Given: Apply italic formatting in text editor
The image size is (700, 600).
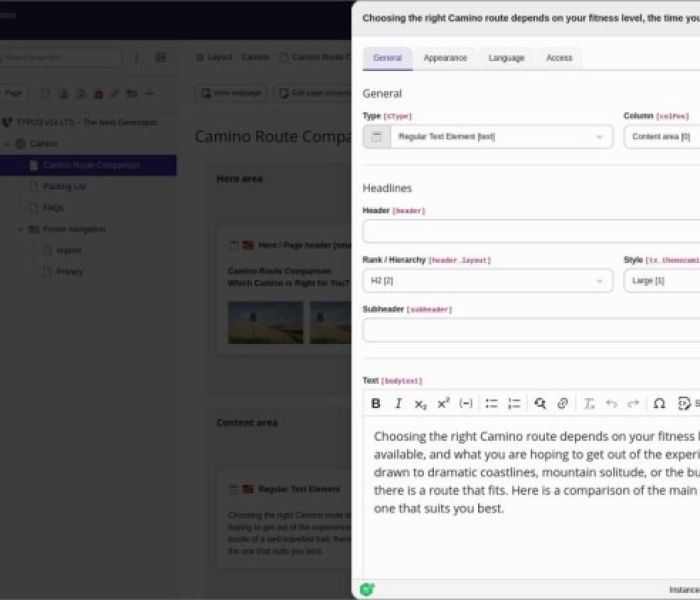Looking at the screenshot, I should pos(398,404).
